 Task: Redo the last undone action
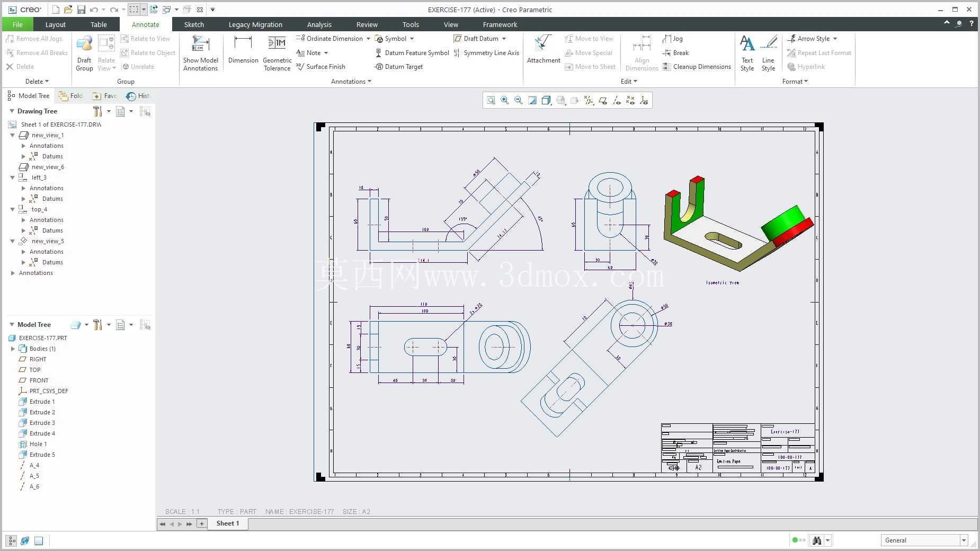click(x=114, y=10)
